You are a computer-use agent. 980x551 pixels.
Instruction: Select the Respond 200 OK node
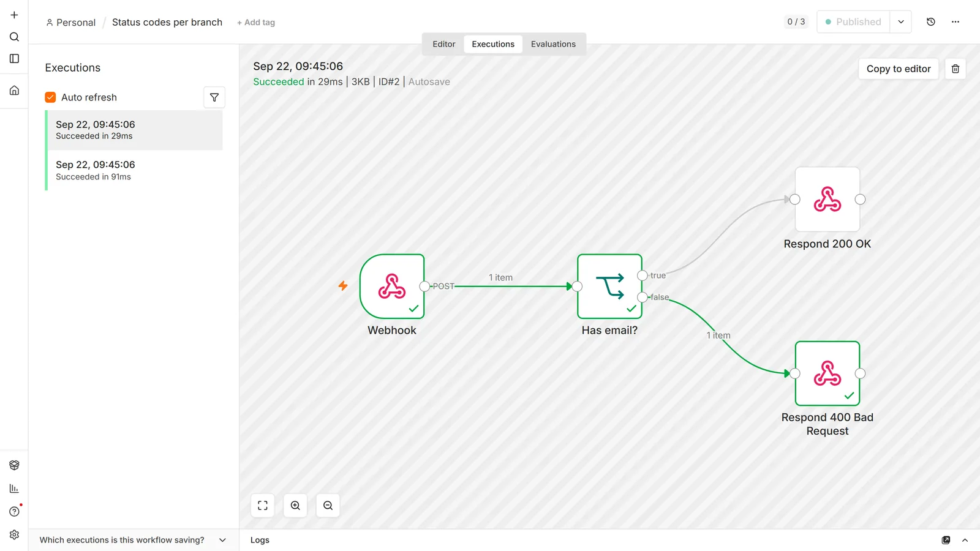click(x=827, y=200)
